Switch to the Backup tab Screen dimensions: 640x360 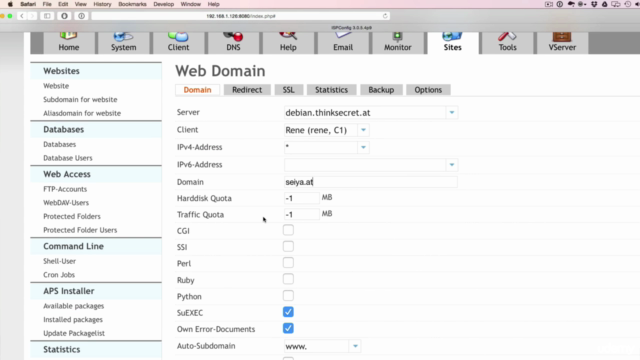[381, 90]
